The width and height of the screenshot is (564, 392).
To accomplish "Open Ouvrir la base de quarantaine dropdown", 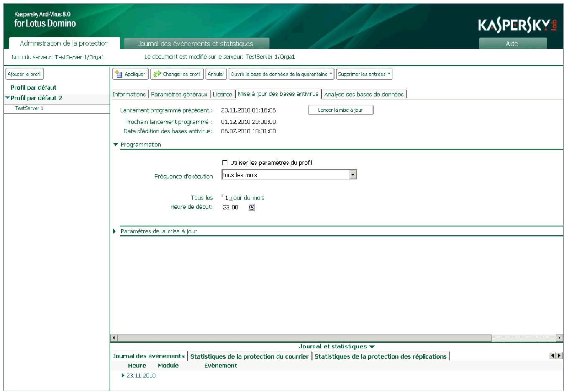I will [x=282, y=74].
